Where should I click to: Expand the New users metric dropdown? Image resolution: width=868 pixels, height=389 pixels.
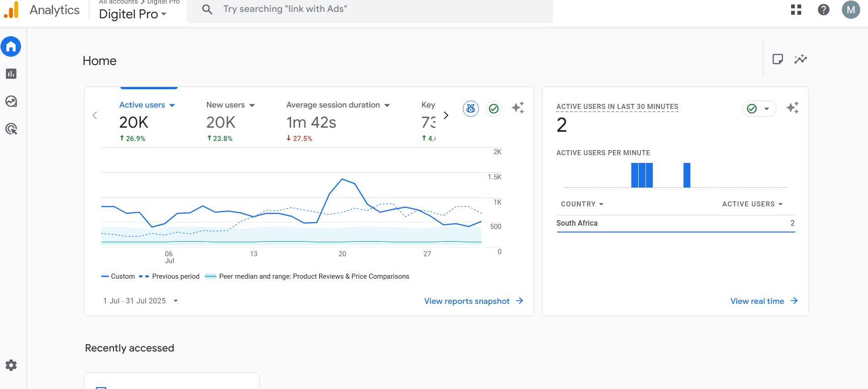[x=252, y=105]
